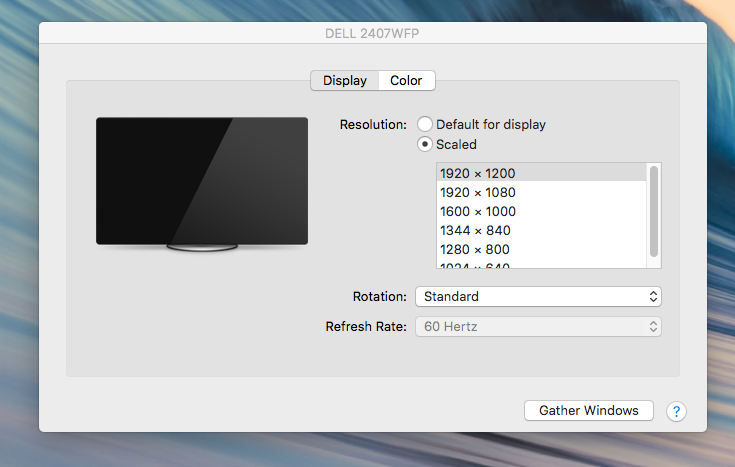The image size is (735, 467).
Task: Choose 1600 × 1000 resolution
Action: pyautogui.click(x=541, y=211)
